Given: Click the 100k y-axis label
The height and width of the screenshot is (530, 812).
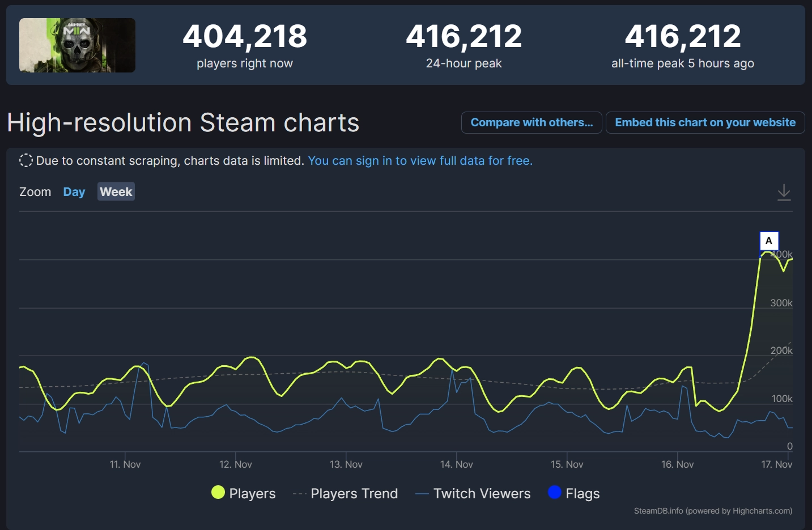Looking at the screenshot, I should (782, 399).
